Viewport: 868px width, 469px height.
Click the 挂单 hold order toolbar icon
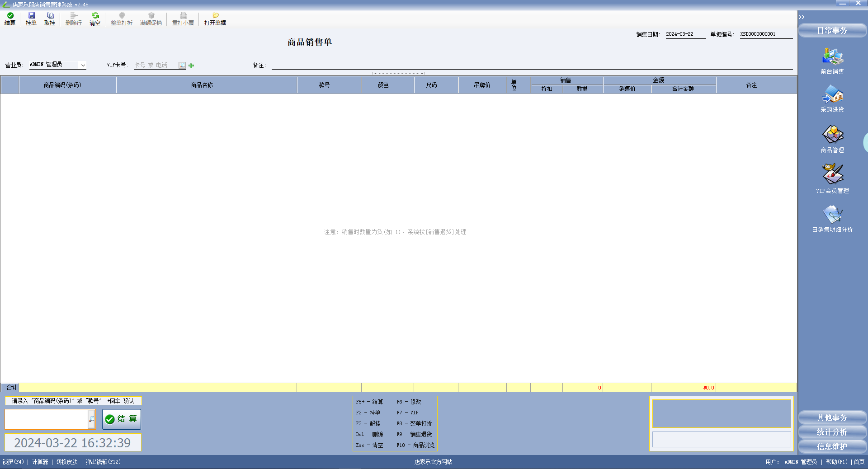31,19
